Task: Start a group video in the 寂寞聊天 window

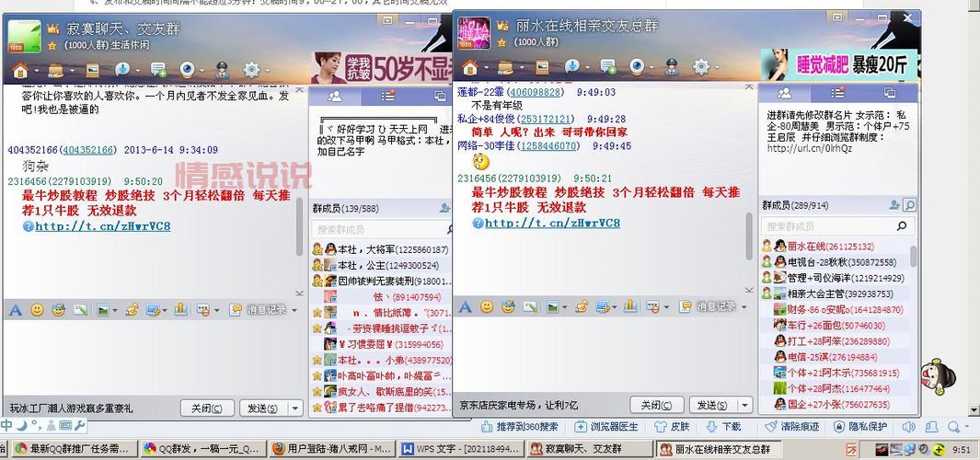Action: point(188,69)
